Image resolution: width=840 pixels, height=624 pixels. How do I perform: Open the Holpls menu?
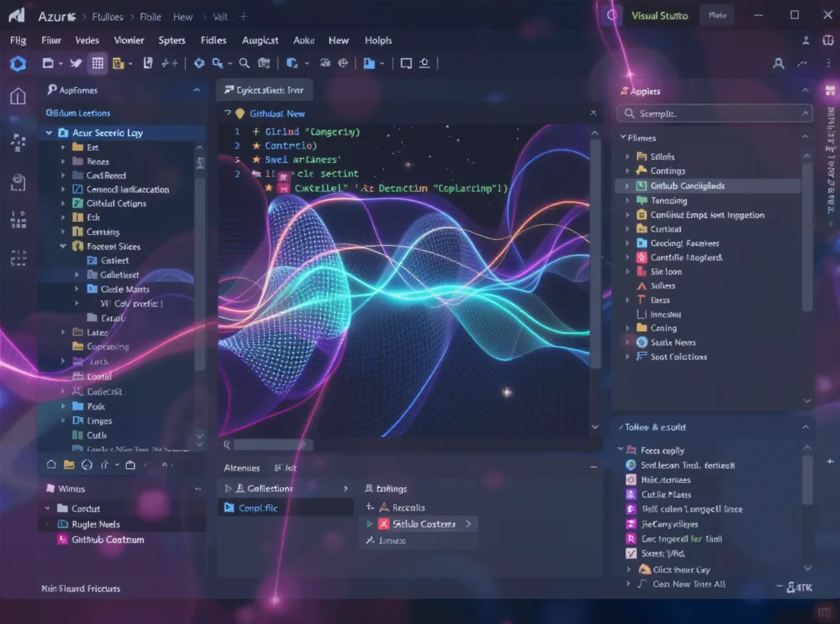pyautogui.click(x=378, y=40)
